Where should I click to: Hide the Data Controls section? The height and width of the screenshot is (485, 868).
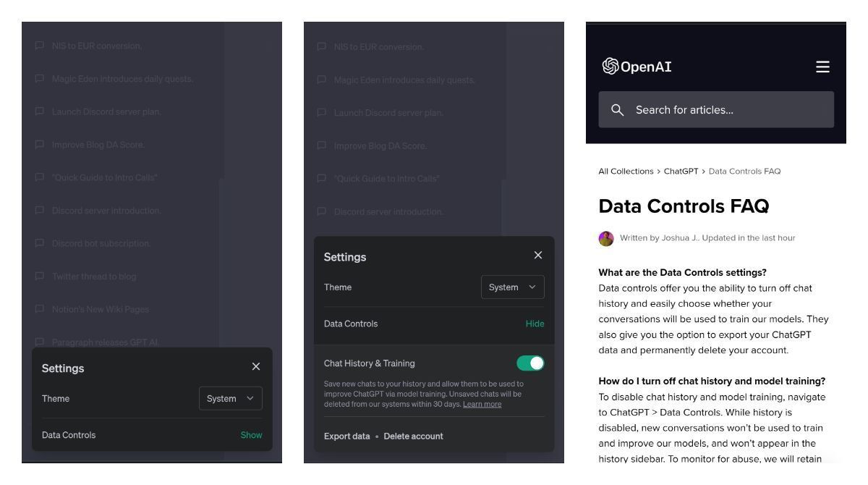click(535, 324)
